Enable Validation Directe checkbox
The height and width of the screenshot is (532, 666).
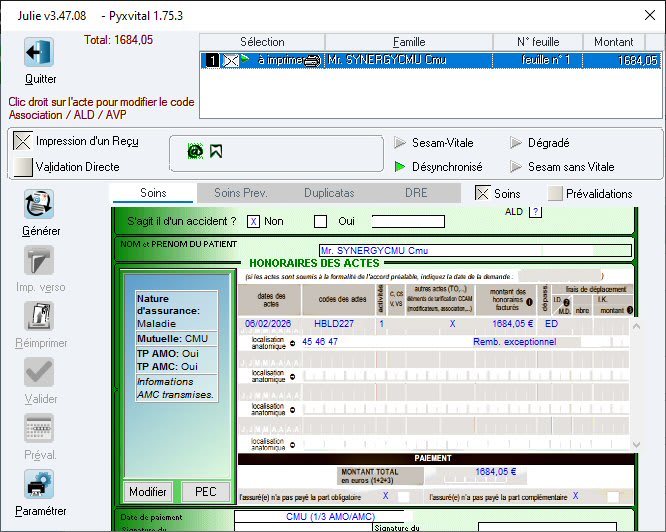click(x=22, y=167)
